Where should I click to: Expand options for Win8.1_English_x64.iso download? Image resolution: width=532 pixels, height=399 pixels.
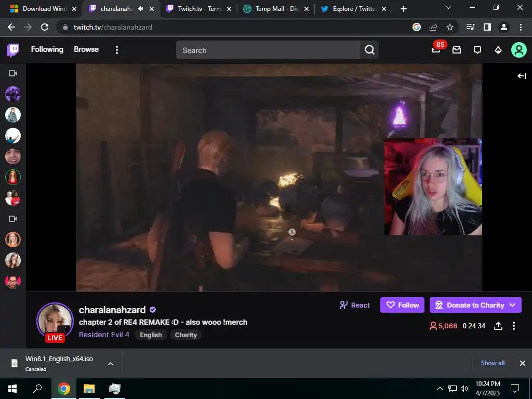(x=111, y=364)
